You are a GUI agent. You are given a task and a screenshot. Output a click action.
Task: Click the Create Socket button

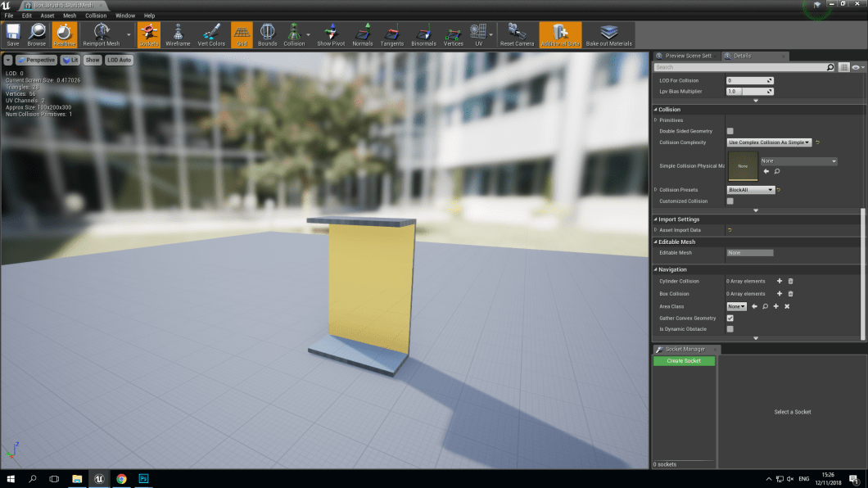(684, 361)
